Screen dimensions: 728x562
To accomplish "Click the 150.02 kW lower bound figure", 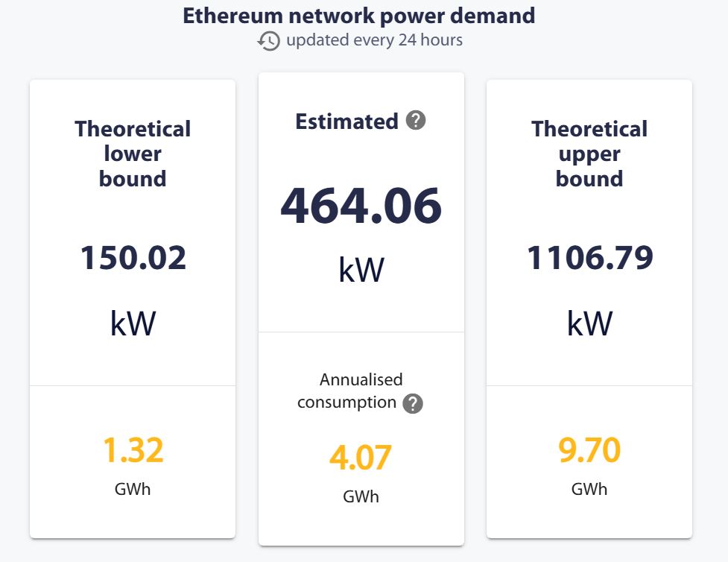I will click(x=133, y=259).
